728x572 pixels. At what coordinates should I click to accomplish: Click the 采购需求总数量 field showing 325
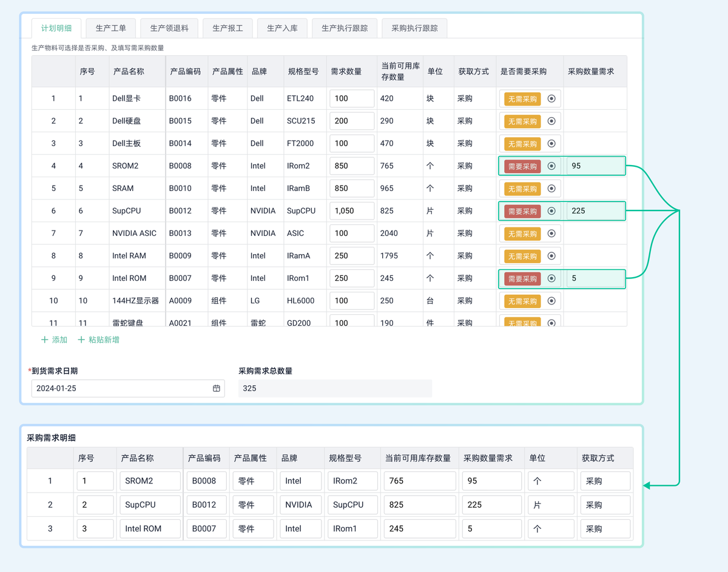[x=335, y=388]
